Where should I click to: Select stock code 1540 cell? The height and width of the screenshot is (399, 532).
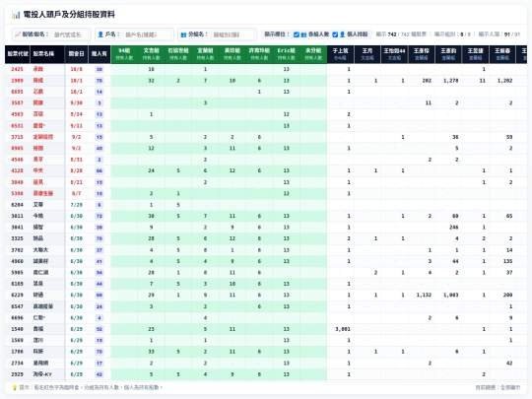(17, 329)
